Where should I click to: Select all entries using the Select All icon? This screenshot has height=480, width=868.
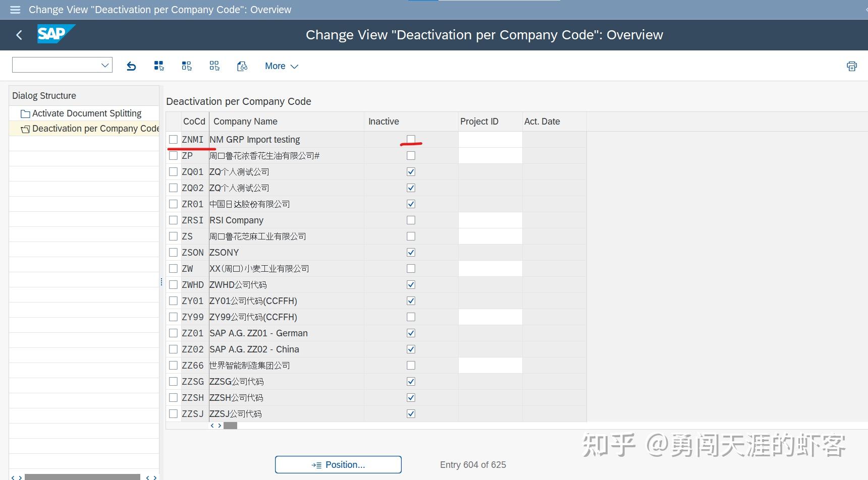[x=158, y=66]
